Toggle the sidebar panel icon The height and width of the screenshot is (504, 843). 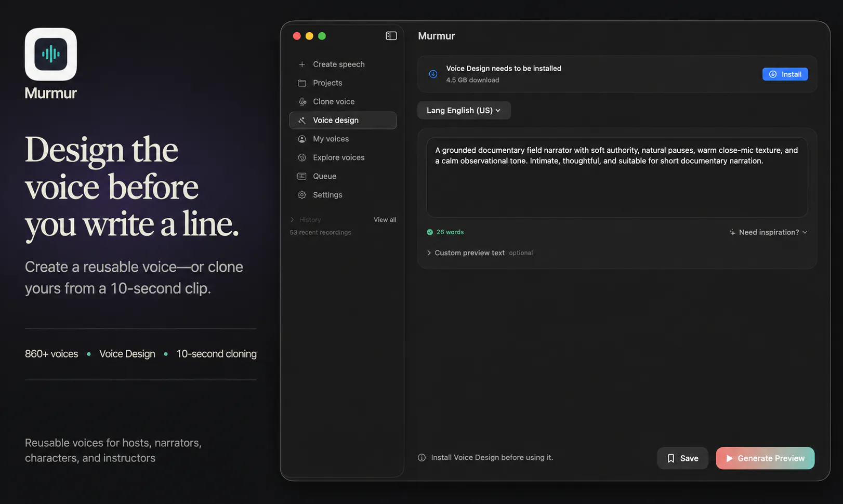click(391, 36)
